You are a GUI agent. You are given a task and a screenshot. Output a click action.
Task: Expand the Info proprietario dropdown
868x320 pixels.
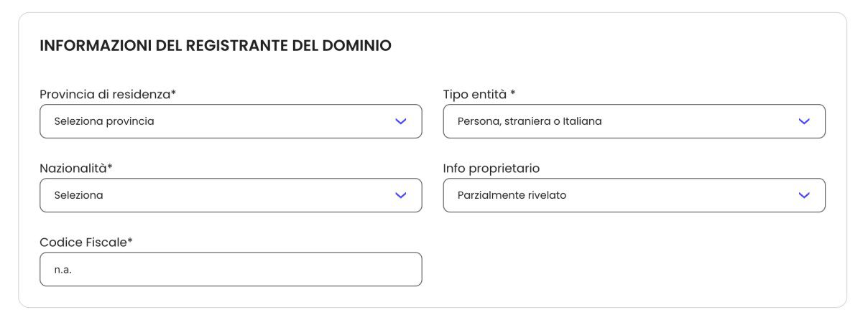(634, 195)
